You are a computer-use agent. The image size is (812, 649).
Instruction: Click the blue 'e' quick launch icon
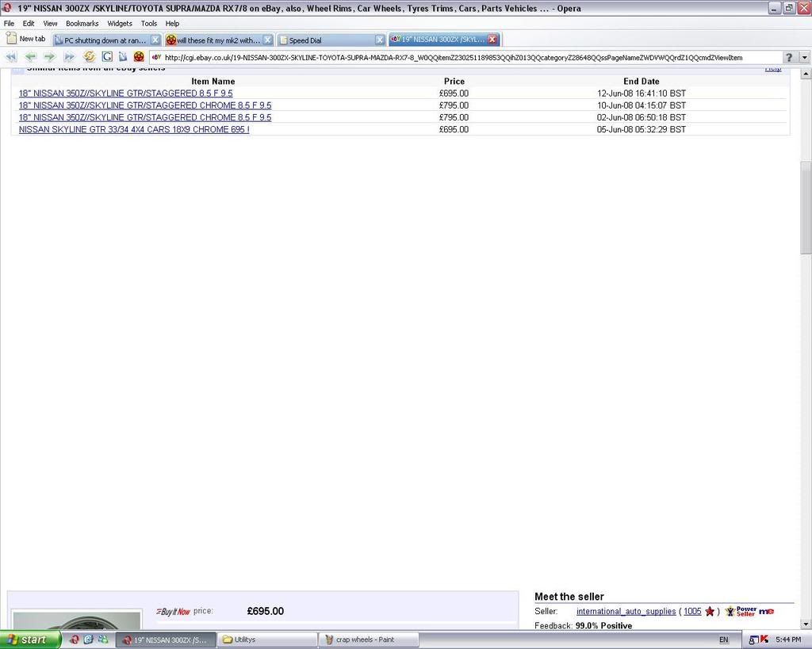point(88,639)
